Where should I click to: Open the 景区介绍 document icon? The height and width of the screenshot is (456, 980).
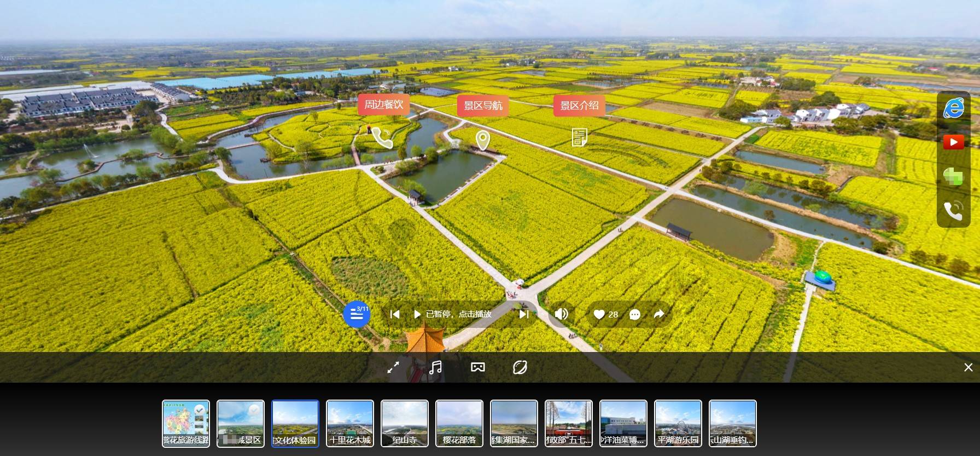[x=579, y=137]
